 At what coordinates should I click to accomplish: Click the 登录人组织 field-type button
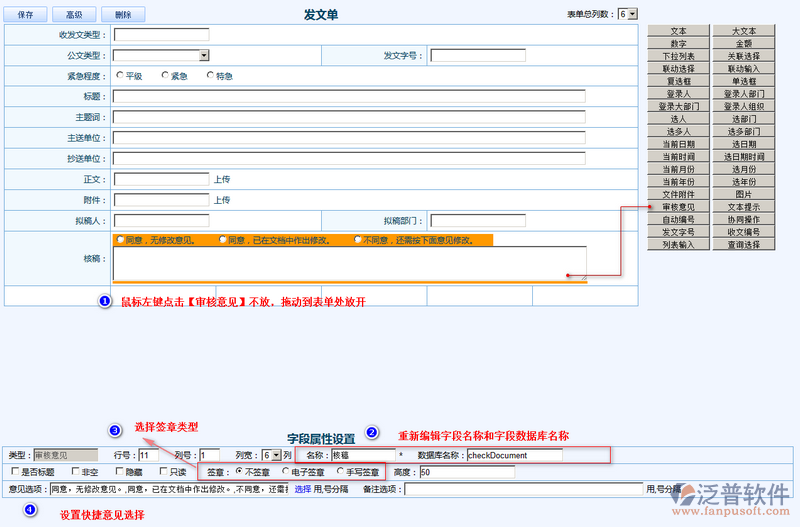pyautogui.click(x=744, y=106)
